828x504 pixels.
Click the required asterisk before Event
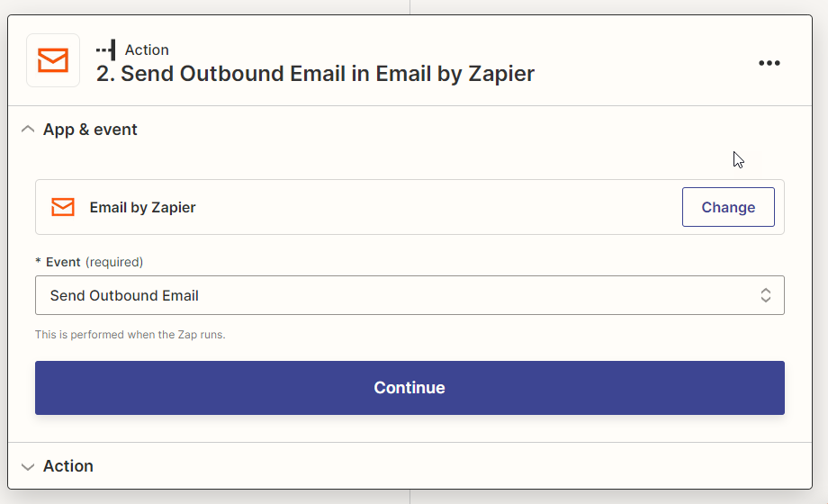point(38,262)
